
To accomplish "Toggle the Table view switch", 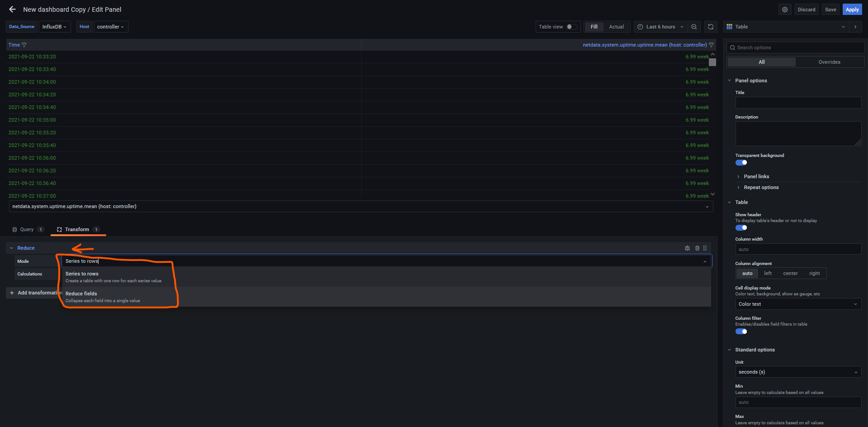I will (x=571, y=27).
